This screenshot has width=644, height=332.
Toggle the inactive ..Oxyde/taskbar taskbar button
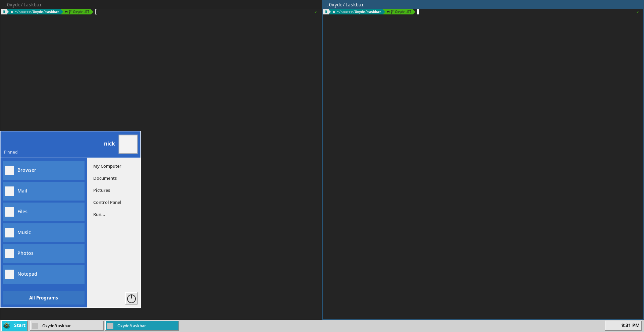(x=66, y=326)
